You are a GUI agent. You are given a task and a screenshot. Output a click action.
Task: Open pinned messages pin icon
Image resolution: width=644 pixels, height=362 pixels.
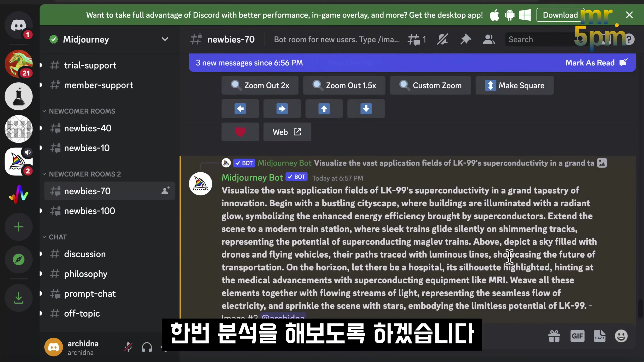point(466,40)
